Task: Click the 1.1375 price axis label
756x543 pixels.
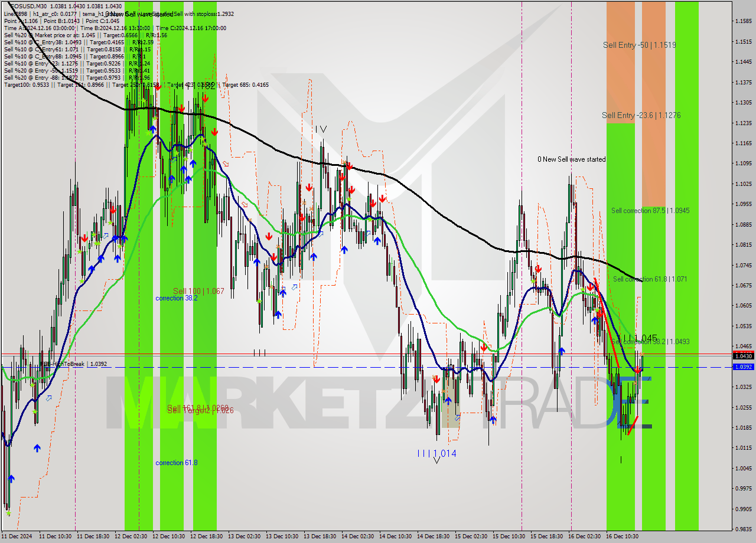Action: (x=744, y=82)
